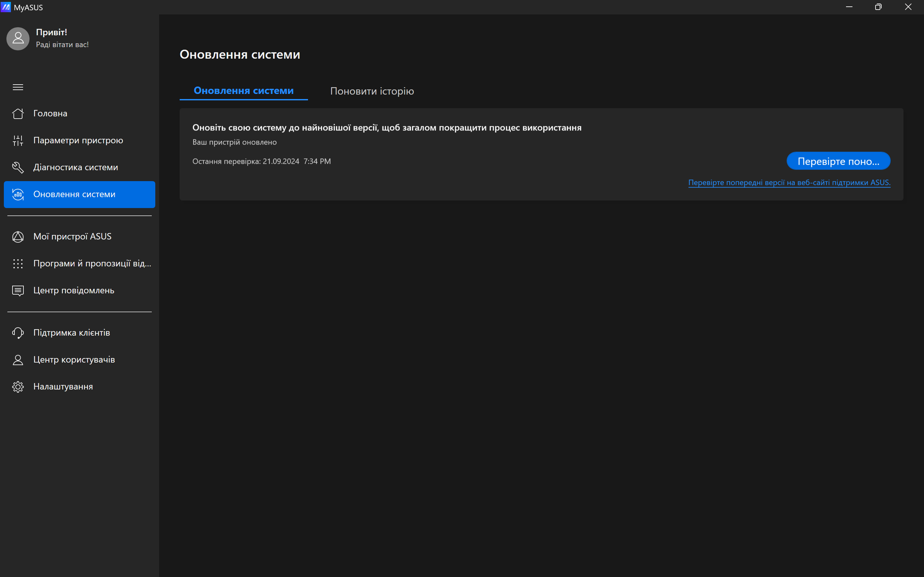Open My ASUS devices triangle icon

coord(18,237)
